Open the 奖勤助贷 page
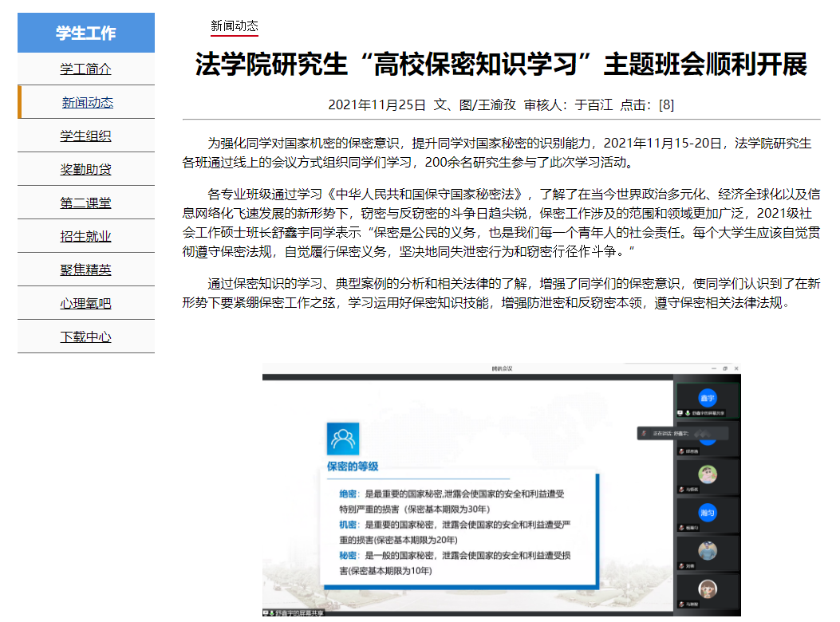The width and height of the screenshot is (840, 622). tap(86, 170)
